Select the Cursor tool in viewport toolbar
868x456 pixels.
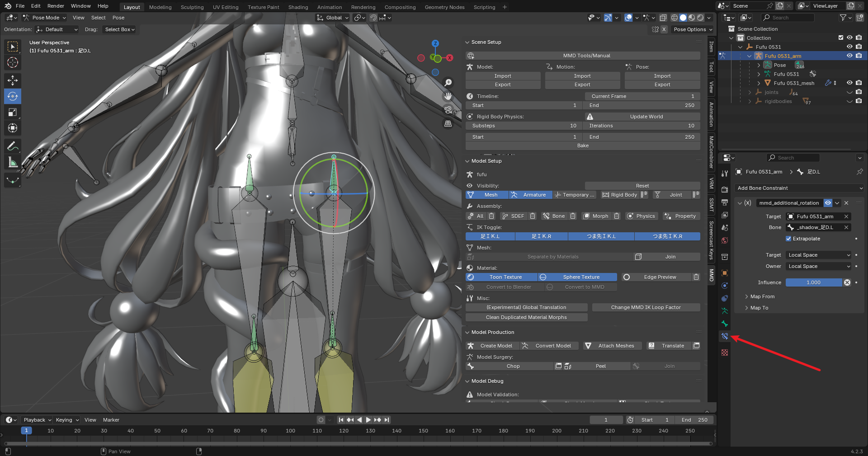tap(13, 62)
